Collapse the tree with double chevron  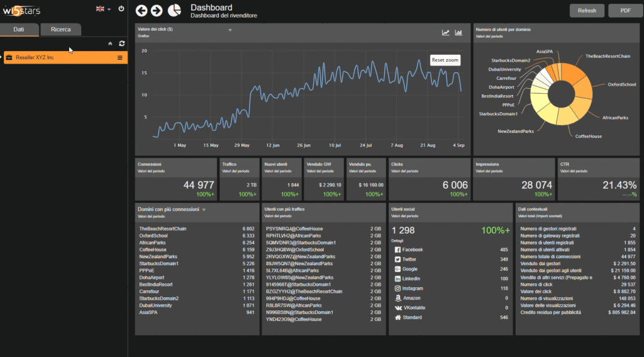tap(111, 43)
